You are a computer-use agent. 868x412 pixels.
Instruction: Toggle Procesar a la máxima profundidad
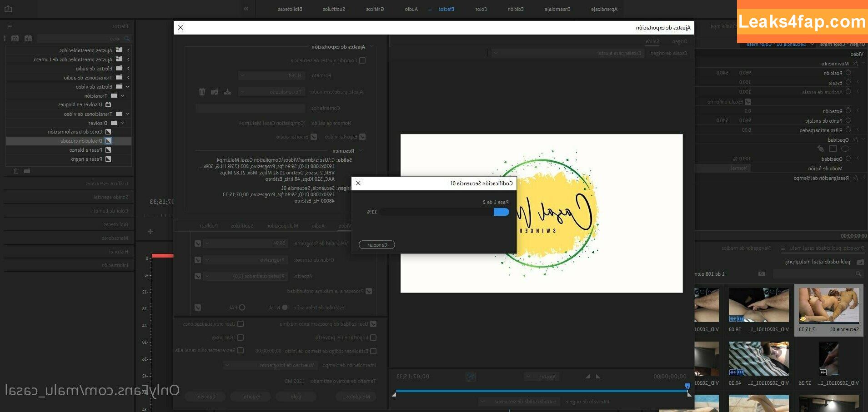[x=369, y=291]
